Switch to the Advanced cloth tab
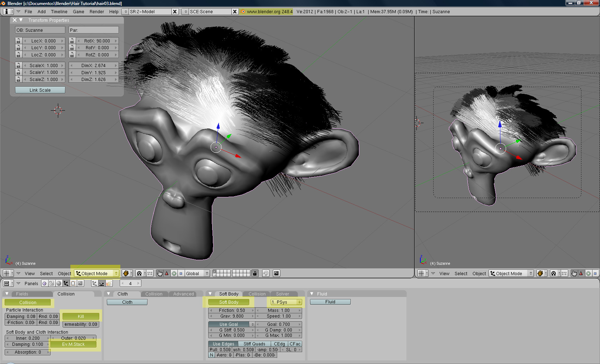The width and height of the screenshot is (600, 364). (x=184, y=294)
